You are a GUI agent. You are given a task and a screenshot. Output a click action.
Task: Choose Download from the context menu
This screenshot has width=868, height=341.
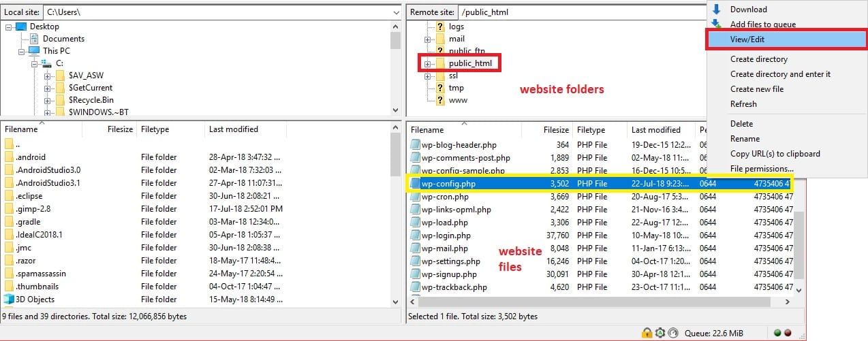click(x=748, y=10)
